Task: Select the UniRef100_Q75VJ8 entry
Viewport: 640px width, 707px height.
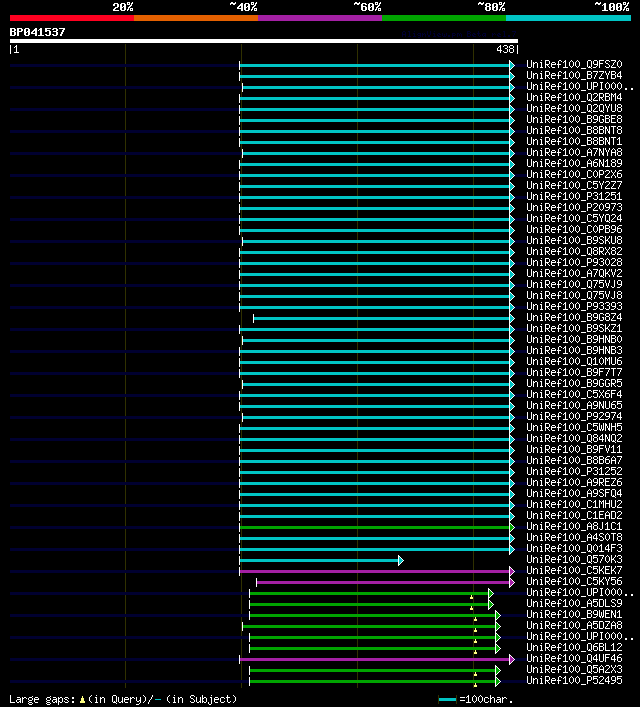Action: [x=574, y=295]
